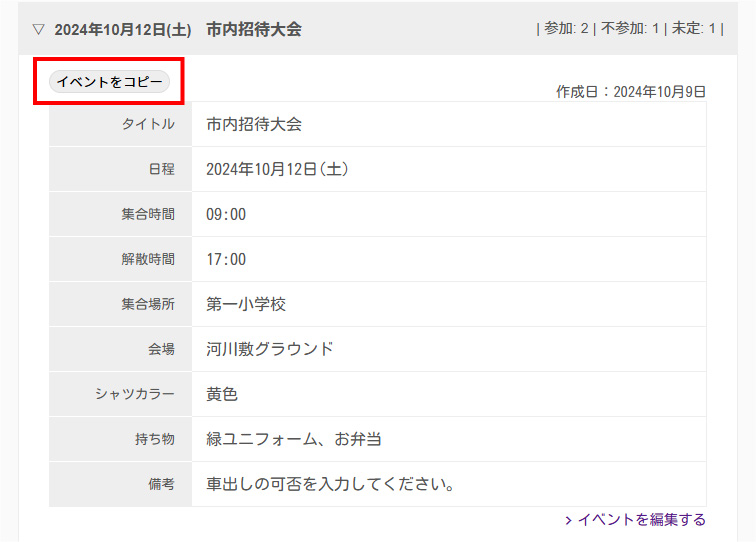Click the タイトル row value 市内招待大会
756x542 pixels.
click(254, 125)
